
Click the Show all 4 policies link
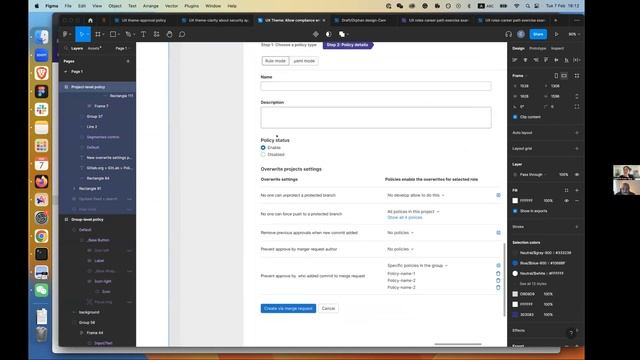[404, 218]
